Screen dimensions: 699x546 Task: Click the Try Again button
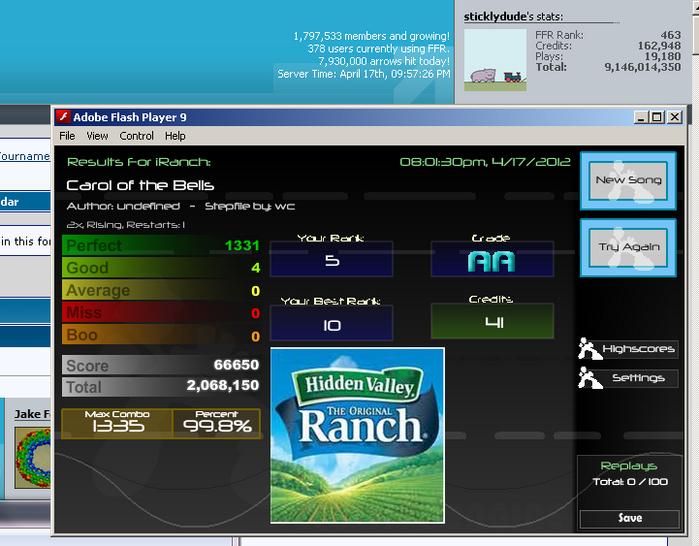click(x=628, y=247)
